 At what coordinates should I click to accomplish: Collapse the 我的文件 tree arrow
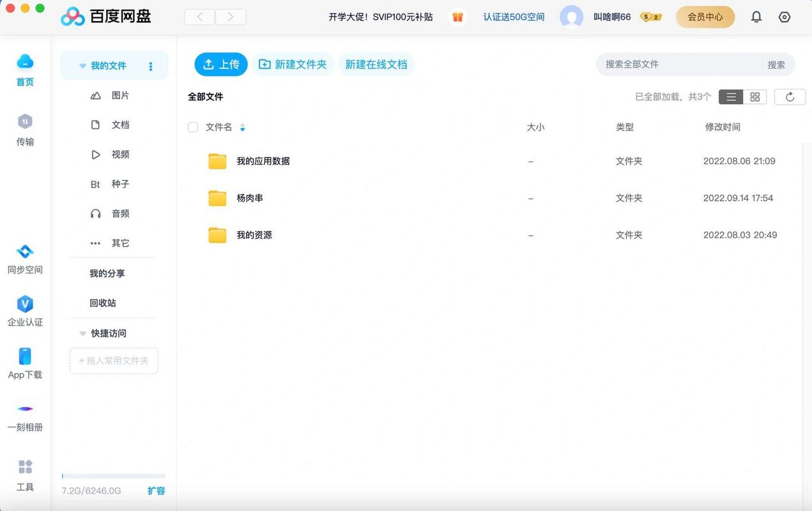pyautogui.click(x=82, y=66)
